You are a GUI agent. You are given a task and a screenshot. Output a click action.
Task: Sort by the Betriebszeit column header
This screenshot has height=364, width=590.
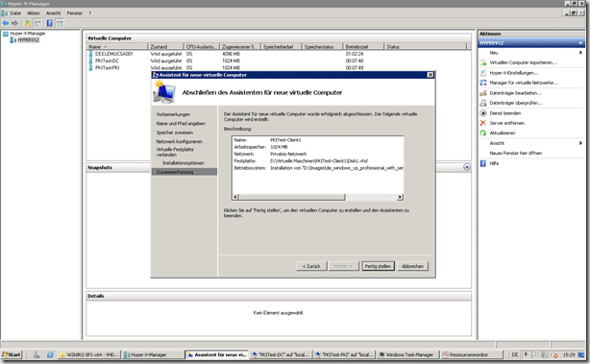pyautogui.click(x=363, y=47)
